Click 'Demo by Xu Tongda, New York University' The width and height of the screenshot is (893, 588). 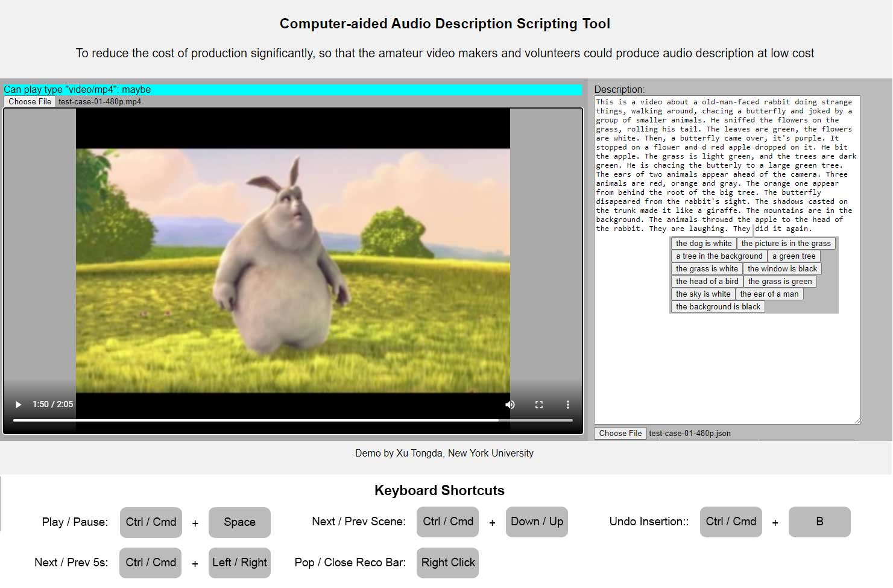pos(444,454)
